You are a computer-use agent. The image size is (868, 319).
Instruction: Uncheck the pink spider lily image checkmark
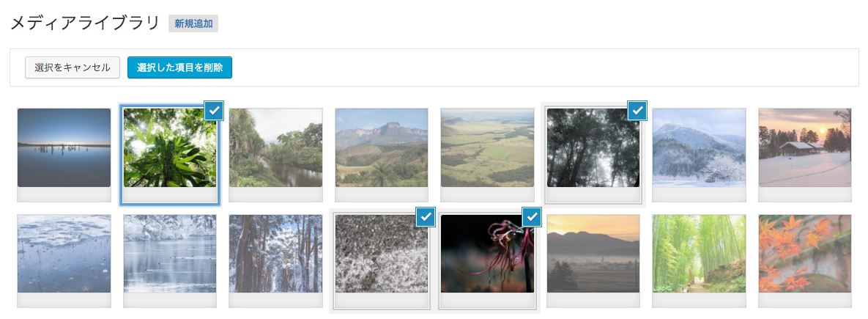coord(532,217)
